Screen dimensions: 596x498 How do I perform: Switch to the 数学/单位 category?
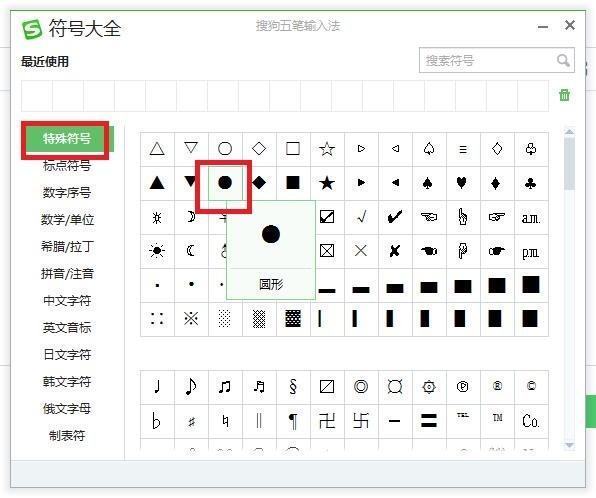tap(67, 219)
